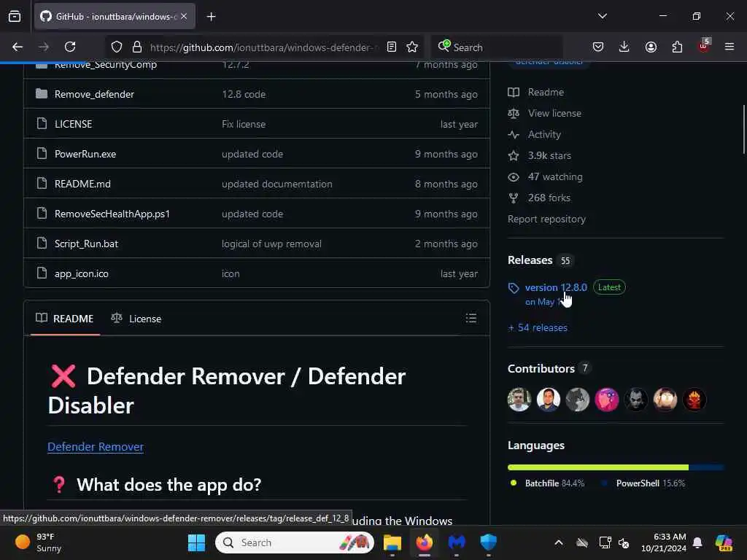The image size is (747, 560).
Task: Open the notifications bell
Action: pos(697,542)
